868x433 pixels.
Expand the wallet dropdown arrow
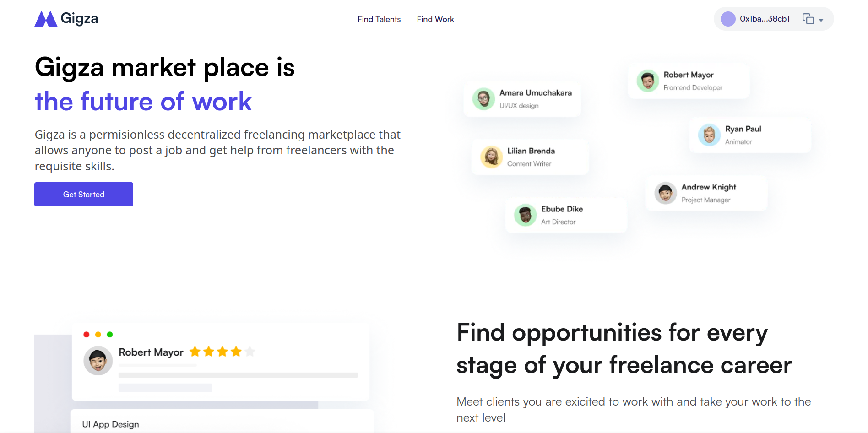(x=821, y=20)
